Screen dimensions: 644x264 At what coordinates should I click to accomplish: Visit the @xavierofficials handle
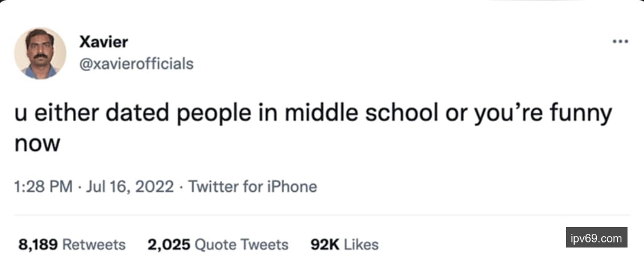pos(136,63)
